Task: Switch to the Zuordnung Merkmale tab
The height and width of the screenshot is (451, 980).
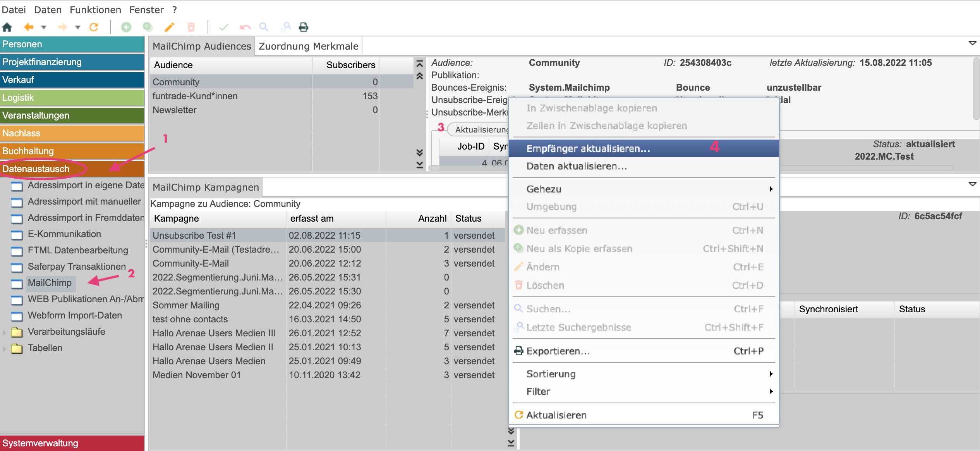Action: pos(308,46)
